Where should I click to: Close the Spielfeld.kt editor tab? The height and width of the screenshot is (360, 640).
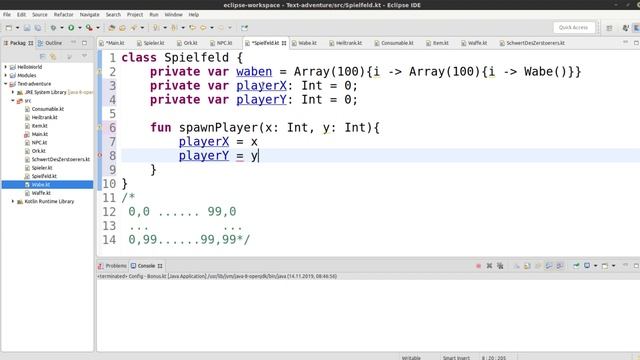pyautogui.click(x=284, y=43)
